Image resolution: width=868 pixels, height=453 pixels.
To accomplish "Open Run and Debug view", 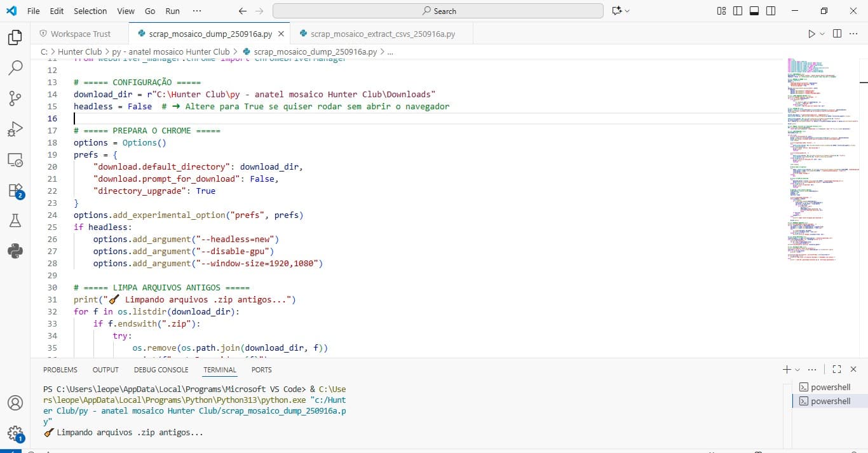I will [15, 129].
